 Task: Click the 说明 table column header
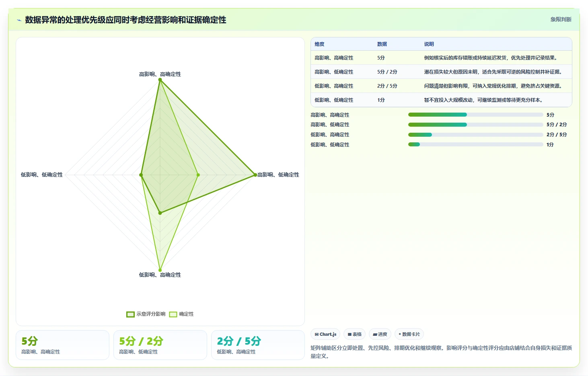coord(429,44)
